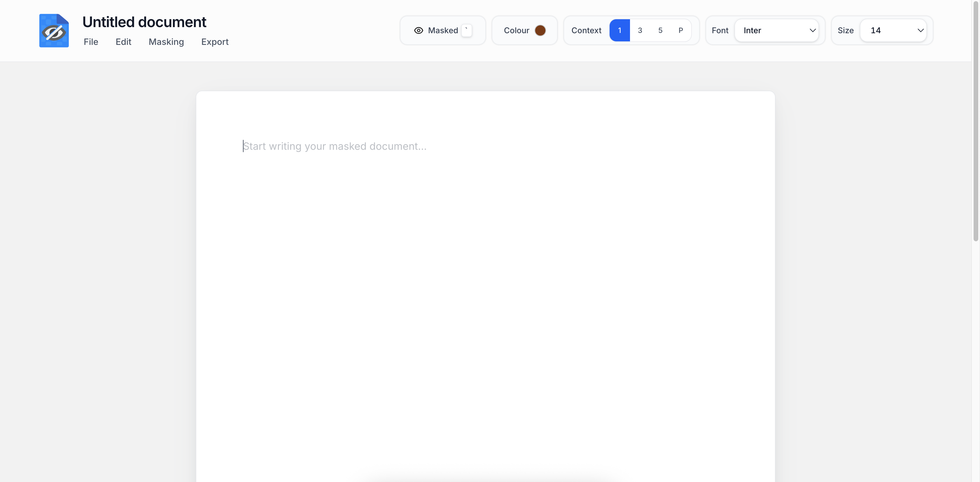
Task: Open the Export menu
Action: pyautogui.click(x=215, y=42)
